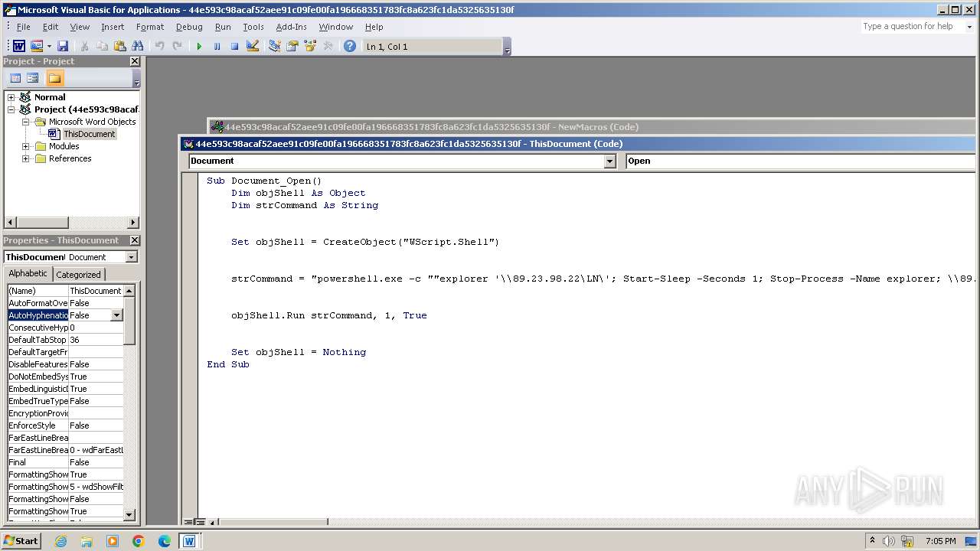
Task: Click the Copy toolbar icon
Action: pos(102,47)
